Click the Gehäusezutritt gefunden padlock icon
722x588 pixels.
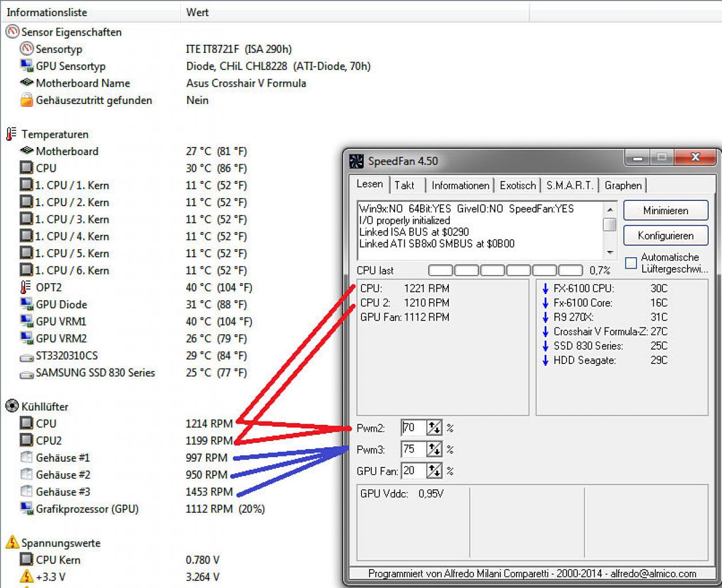tap(26, 100)
